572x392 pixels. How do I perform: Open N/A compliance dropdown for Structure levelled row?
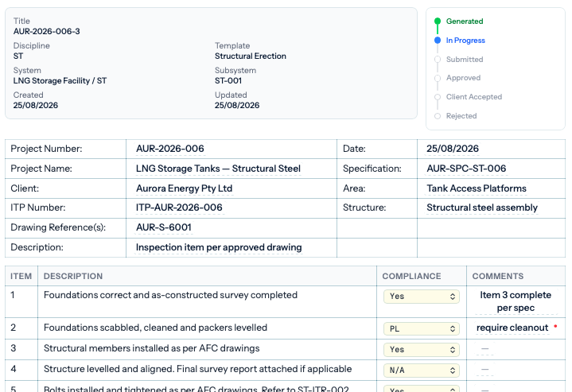coord(422,371)
